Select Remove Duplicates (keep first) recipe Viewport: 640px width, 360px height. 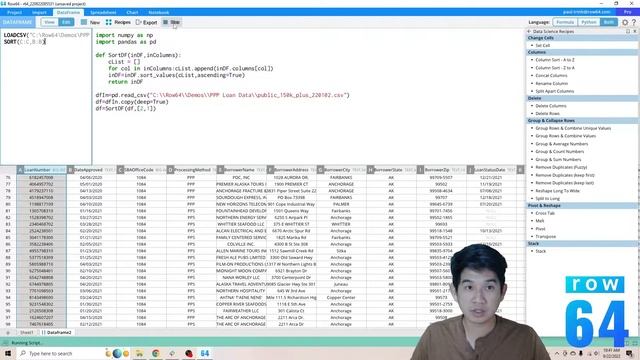(x=564, y=175)
